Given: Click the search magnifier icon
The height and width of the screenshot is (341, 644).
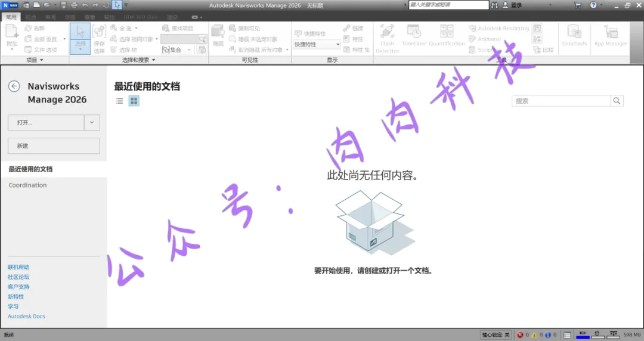Looking at the screenshot, I should tap(617, 101).
